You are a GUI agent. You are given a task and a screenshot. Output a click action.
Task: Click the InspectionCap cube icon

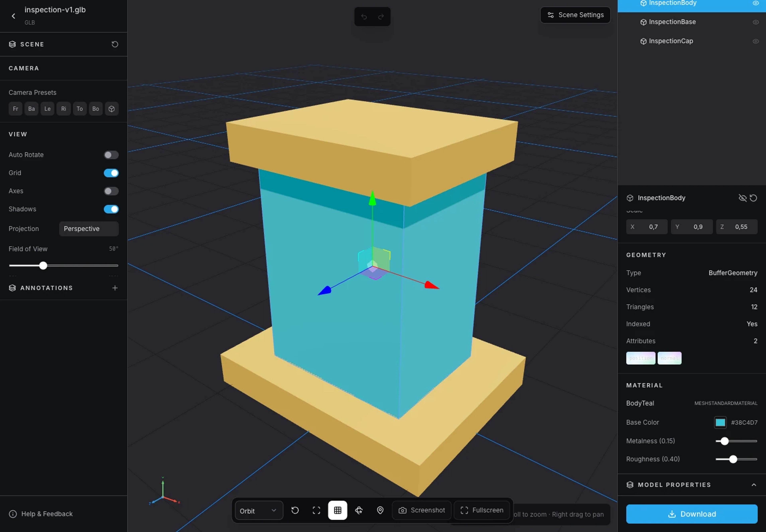tap(643, 41)
